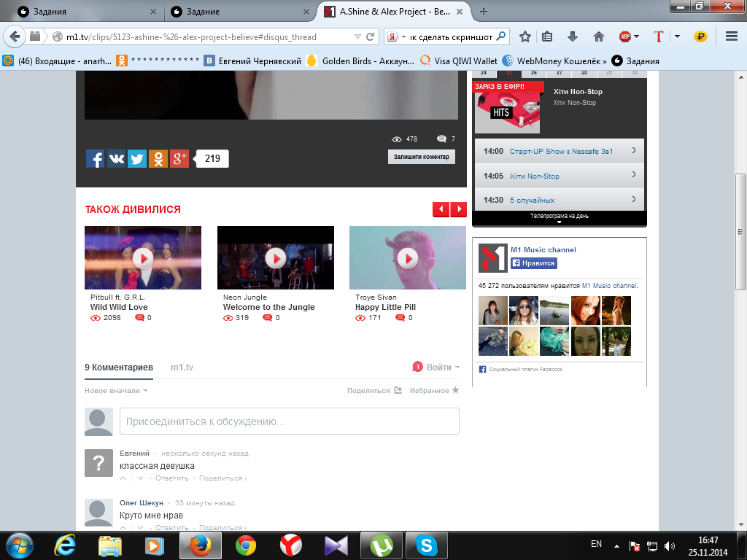
Task: Click Поделиться above the comments
Action: (374, 391)
